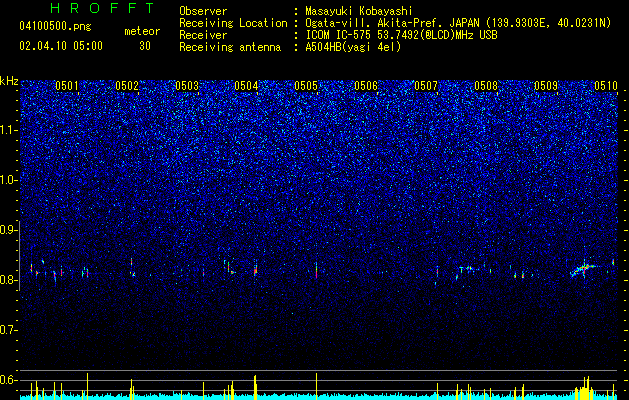Click the date stamp 02.04.10 05:00
The image size is (629, 400).
pos(61,46)
